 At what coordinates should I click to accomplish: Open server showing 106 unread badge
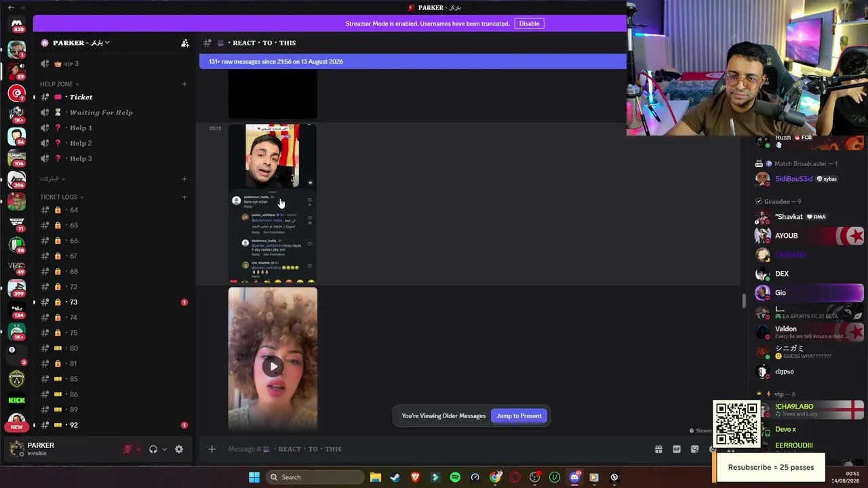click(17, 158)
